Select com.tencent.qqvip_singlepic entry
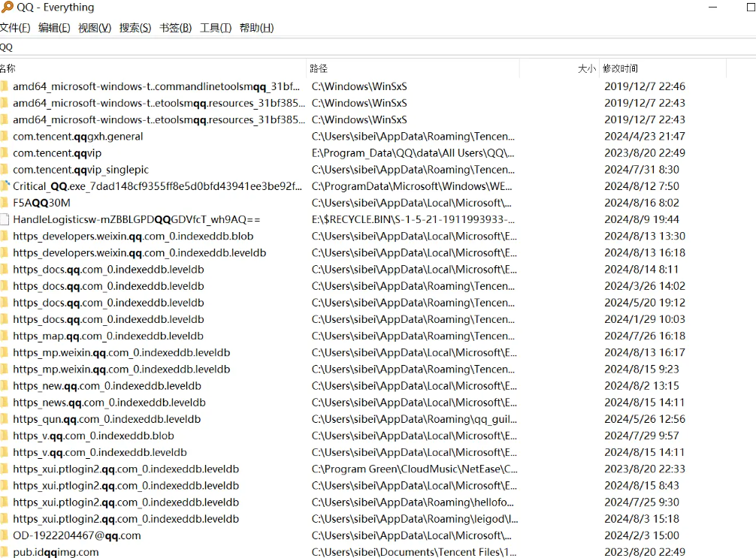 81,170
